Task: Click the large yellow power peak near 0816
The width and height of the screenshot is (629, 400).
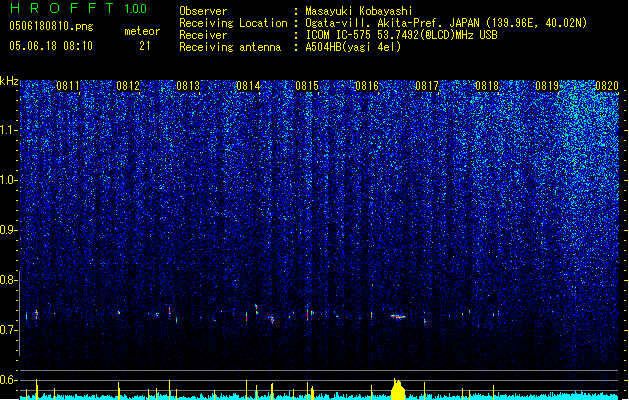Action: click(398, 389)
